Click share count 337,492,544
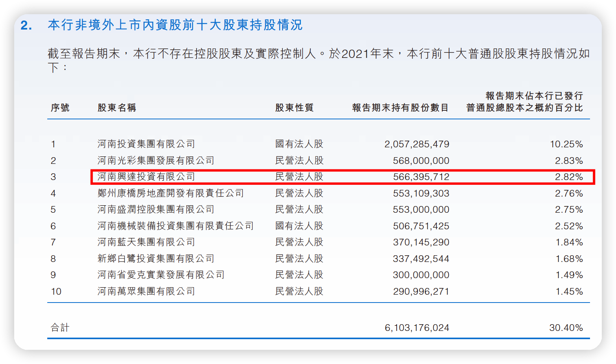This screenshot has height=364, width=616. [421, 259]
